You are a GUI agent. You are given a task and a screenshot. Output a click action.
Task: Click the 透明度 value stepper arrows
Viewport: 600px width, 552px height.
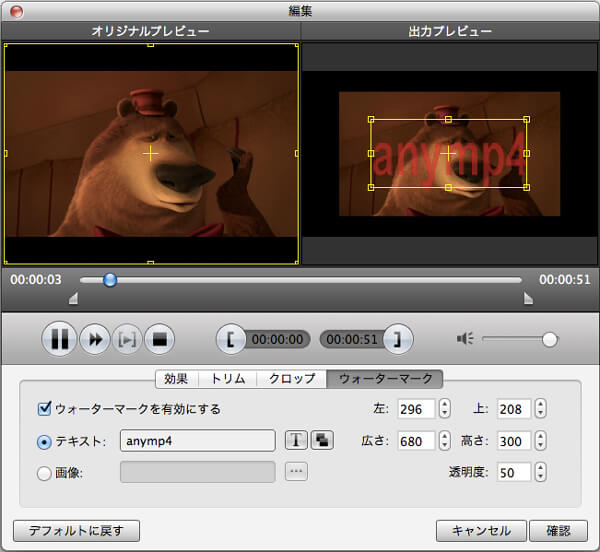click(540, 472)
